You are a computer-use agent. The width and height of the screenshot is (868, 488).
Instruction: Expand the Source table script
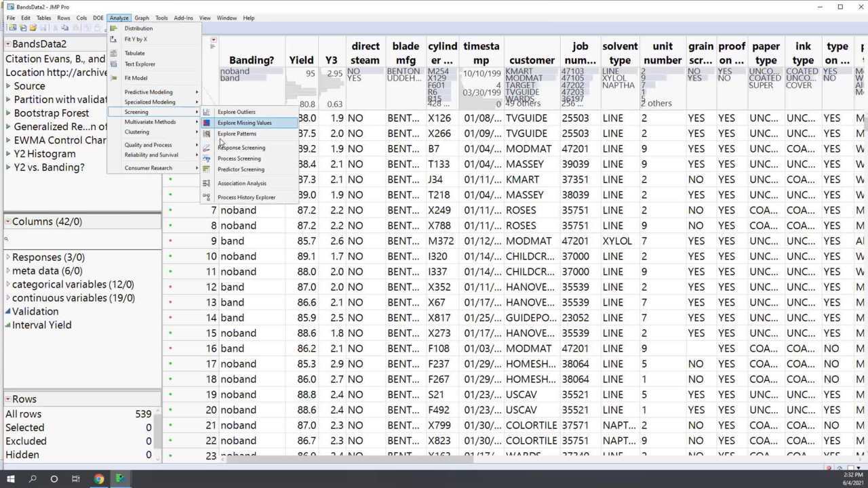(8, 86)
